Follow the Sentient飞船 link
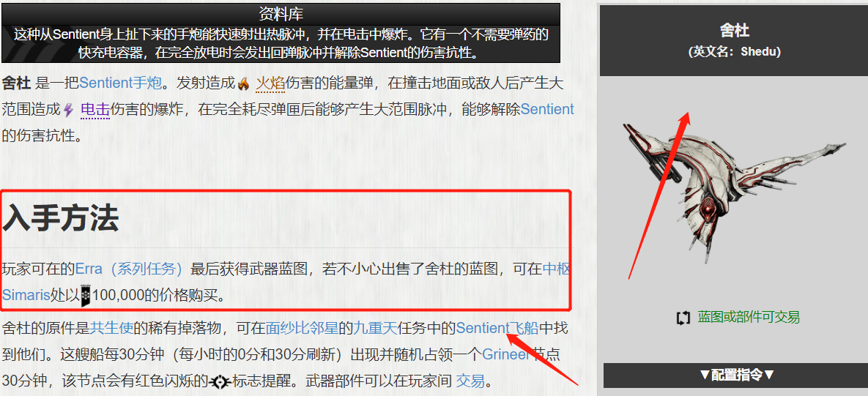 coord(497,329)
